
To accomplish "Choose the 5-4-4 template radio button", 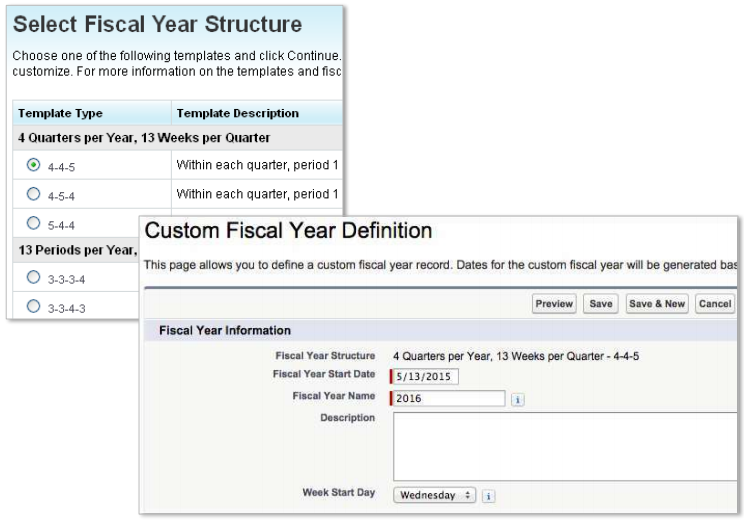I will click(x=33, y=223).
